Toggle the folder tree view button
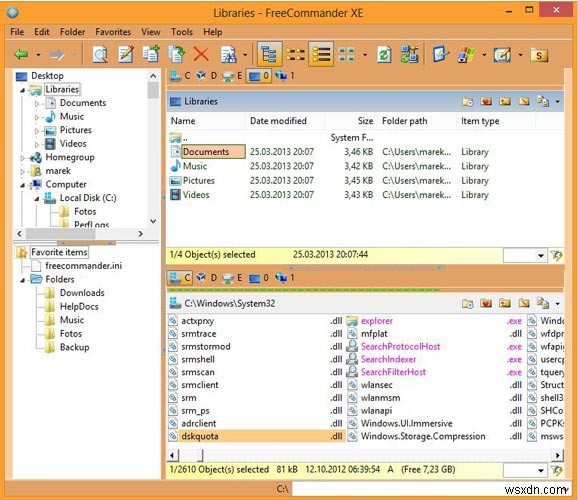This screenshot has height=500, width=578. click(269, 55)
